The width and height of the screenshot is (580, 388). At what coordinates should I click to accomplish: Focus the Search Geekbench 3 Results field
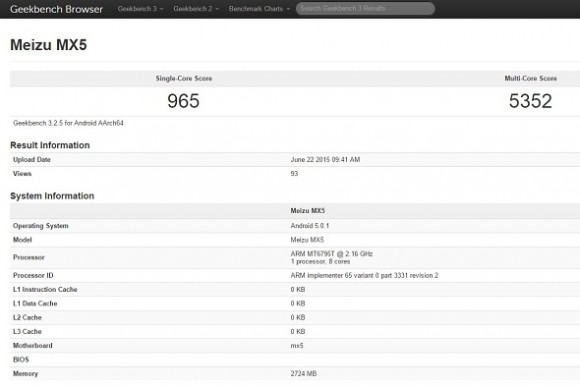coord(365,9)
